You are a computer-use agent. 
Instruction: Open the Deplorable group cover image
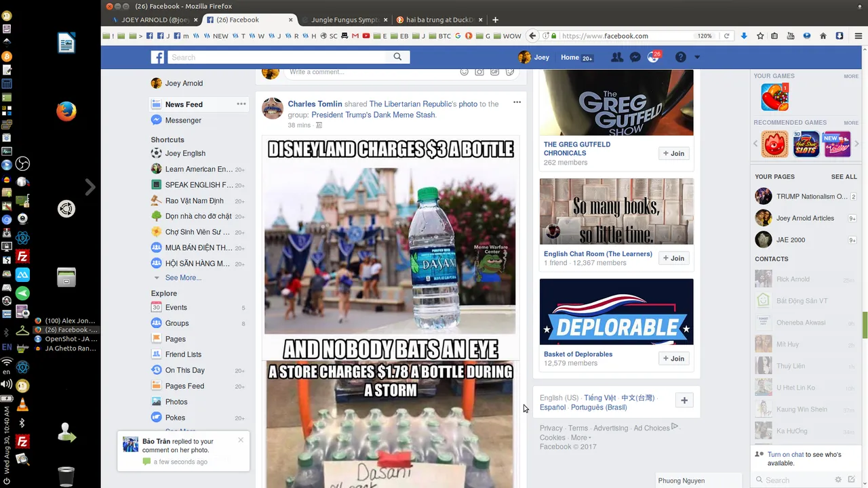[616, 312]
